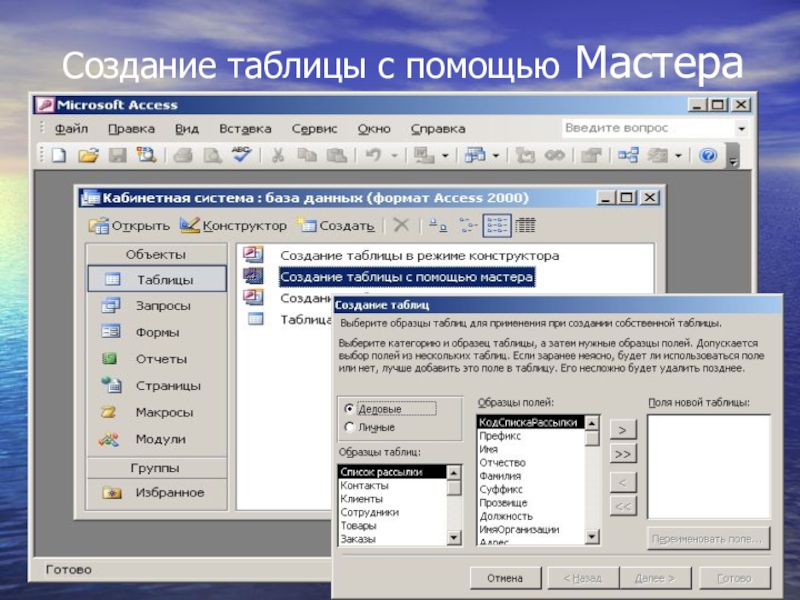Click the Analyze toolbar icon
The image size is (800, 600).
coord(474,155)
